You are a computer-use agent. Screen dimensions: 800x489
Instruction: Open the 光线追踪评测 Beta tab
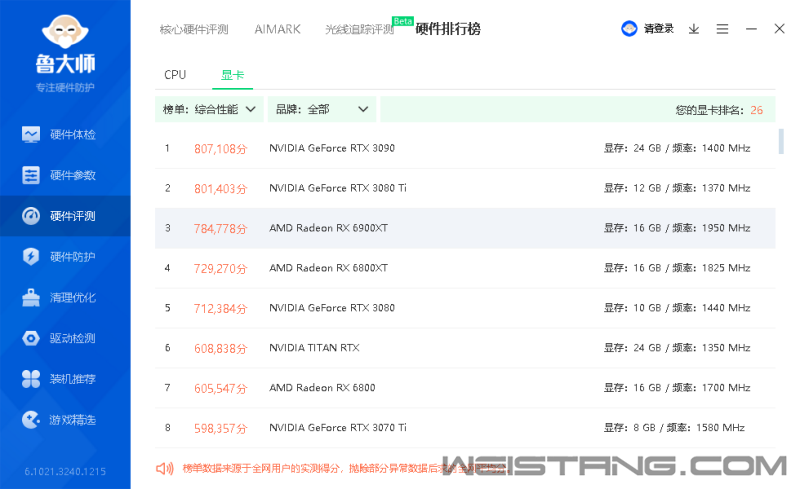360,30
